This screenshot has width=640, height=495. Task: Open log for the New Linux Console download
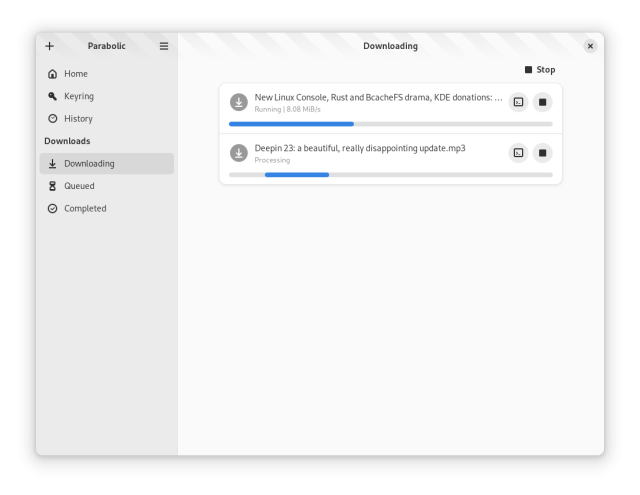click(518, 102)
